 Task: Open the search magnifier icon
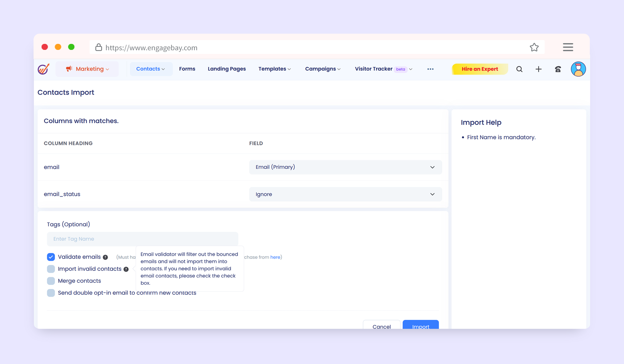519,69
